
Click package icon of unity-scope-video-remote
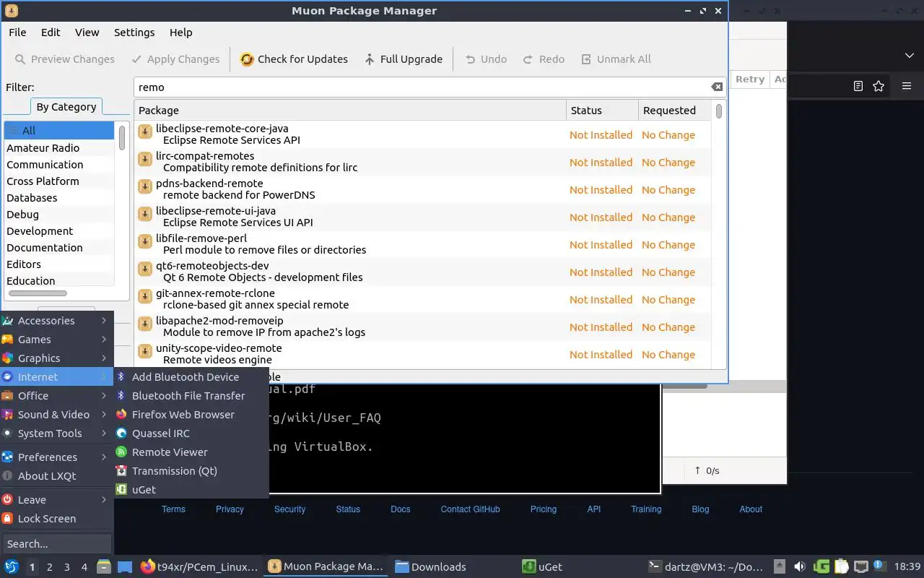pyautogui.click(x=144, y=350)
